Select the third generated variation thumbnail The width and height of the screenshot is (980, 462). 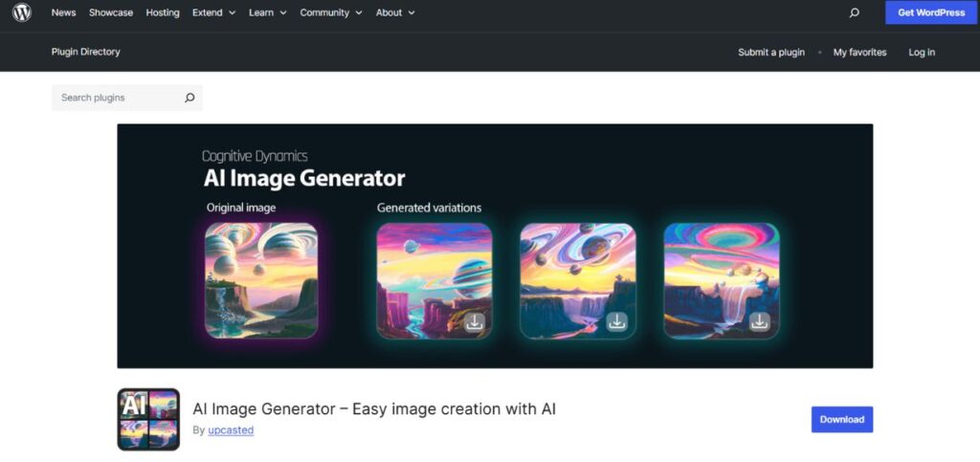pyautogui.click(x=722, y=281)
